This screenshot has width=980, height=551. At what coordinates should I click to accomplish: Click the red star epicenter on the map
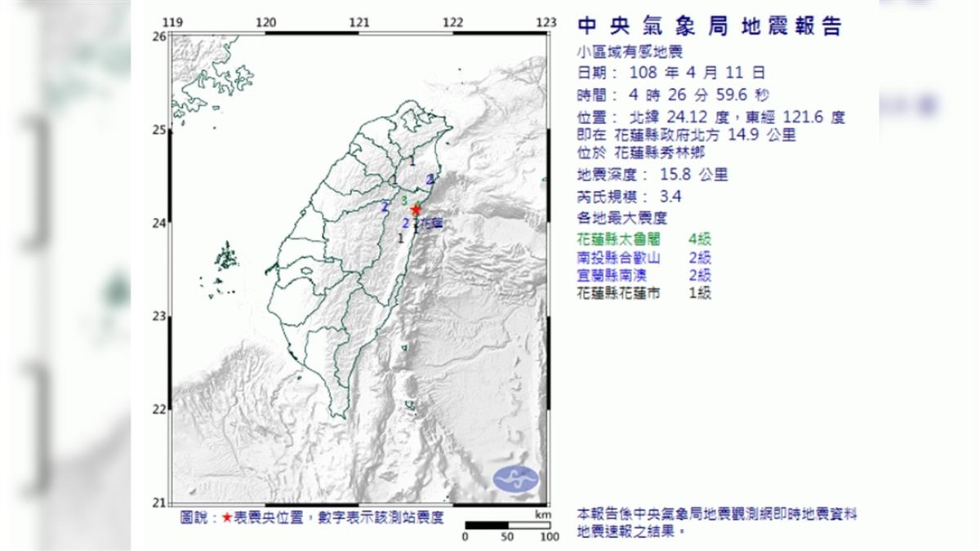point(416,209)
